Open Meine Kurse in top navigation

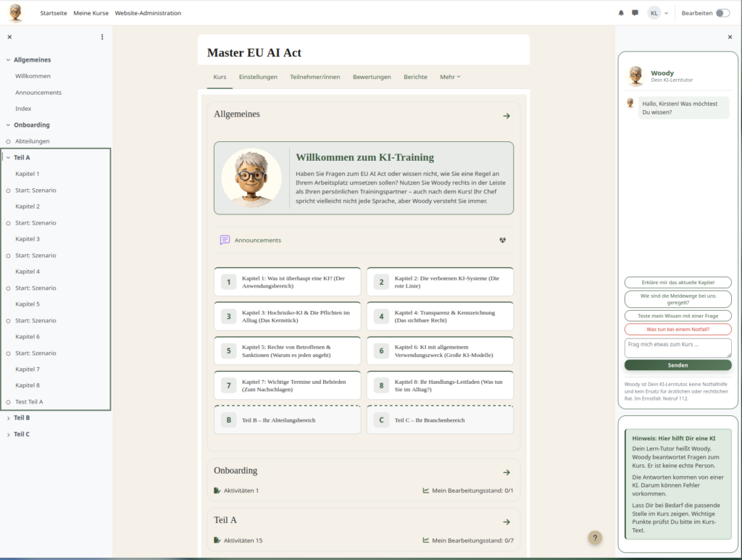(91, 13)
